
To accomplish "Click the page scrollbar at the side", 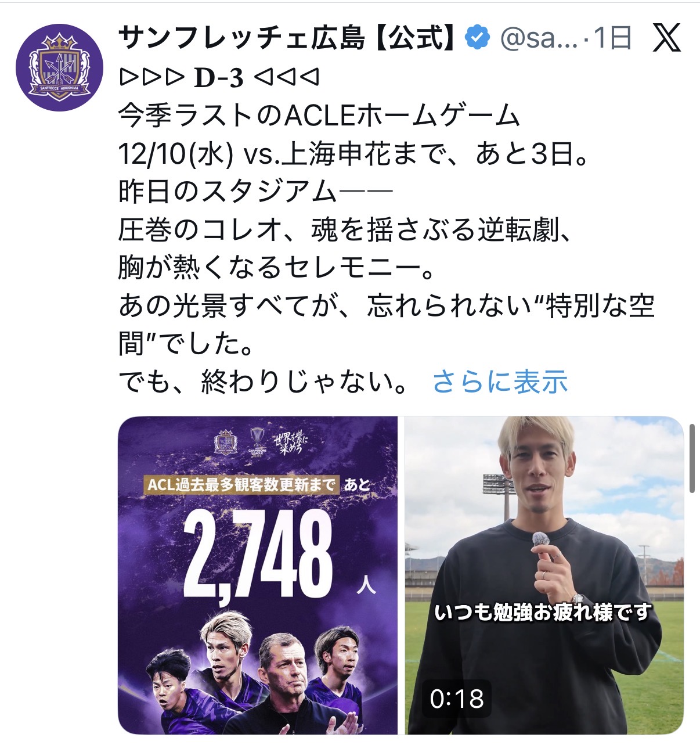I will 692,458.
